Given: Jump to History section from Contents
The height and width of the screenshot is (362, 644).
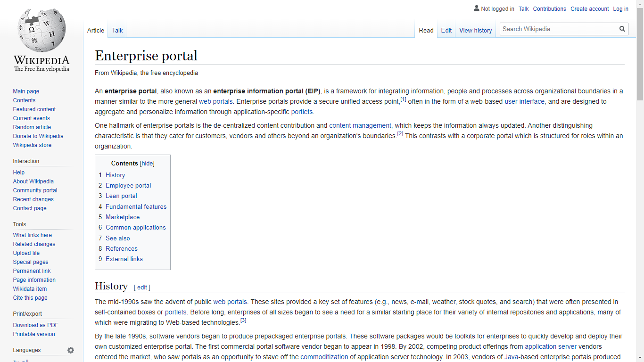Looking at the screenshot, I should [115, 175].
